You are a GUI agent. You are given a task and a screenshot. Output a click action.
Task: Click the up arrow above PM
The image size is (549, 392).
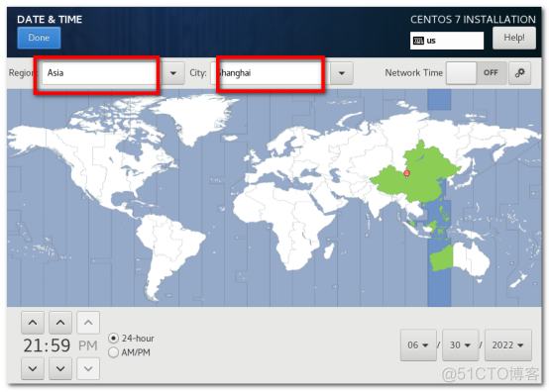pyautogui.click(x=88, y=323)
